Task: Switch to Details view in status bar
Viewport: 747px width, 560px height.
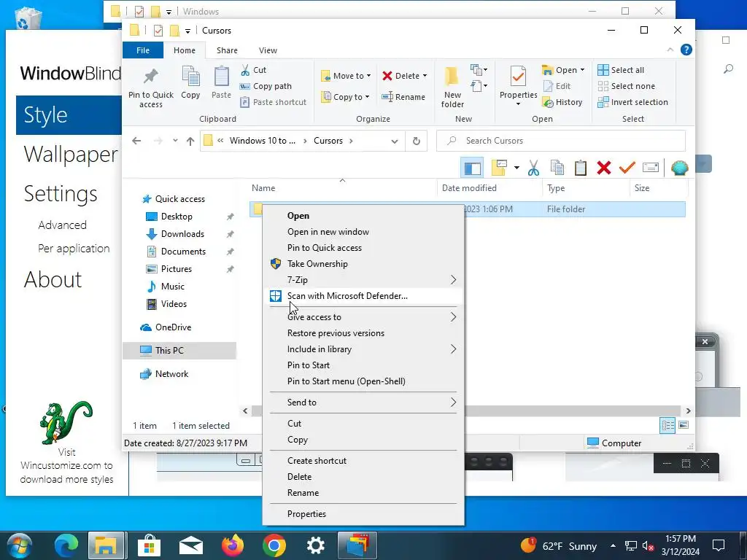Action: pos(667,425)
